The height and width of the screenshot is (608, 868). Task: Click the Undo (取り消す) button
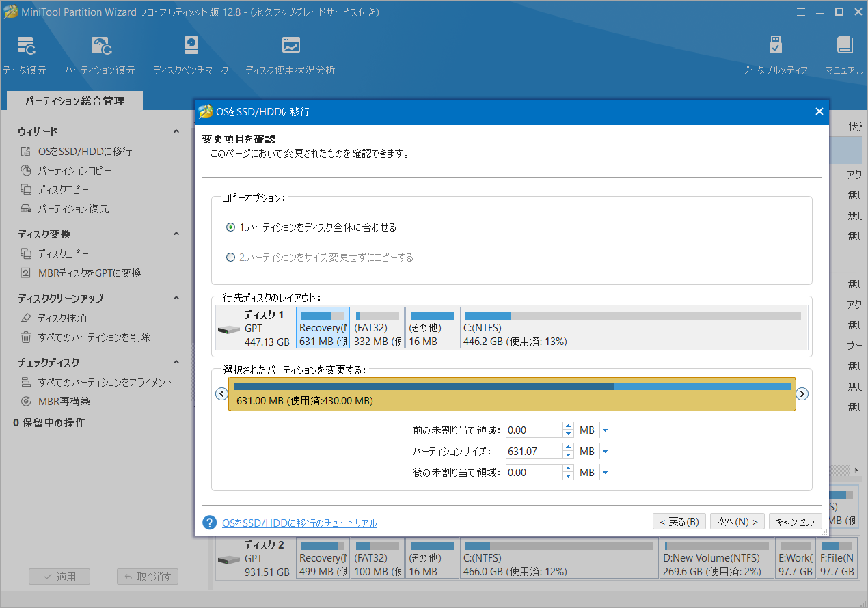click(x=148, y=577)
